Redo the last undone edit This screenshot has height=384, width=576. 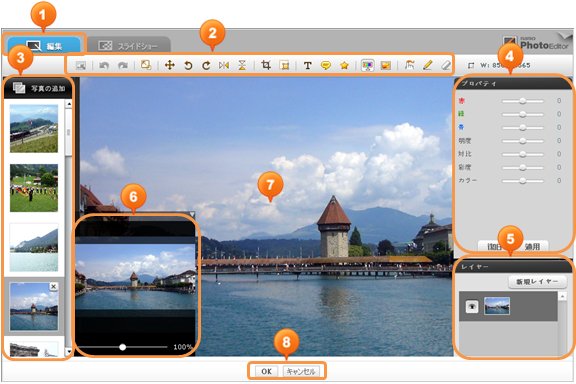click(x=123, y=66)
